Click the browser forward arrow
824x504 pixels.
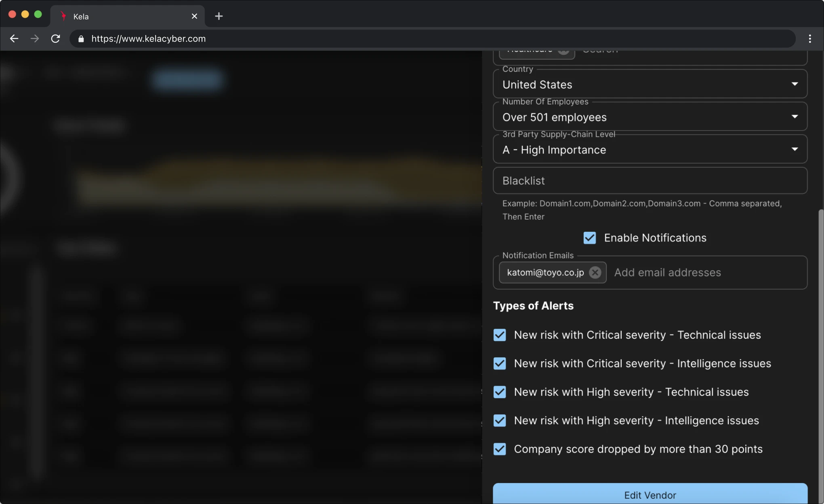pos(35,39)
